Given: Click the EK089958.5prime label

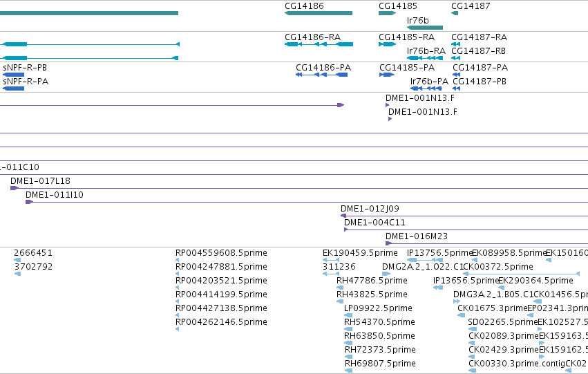Looking at the screenshot, I should click(509, 253).
